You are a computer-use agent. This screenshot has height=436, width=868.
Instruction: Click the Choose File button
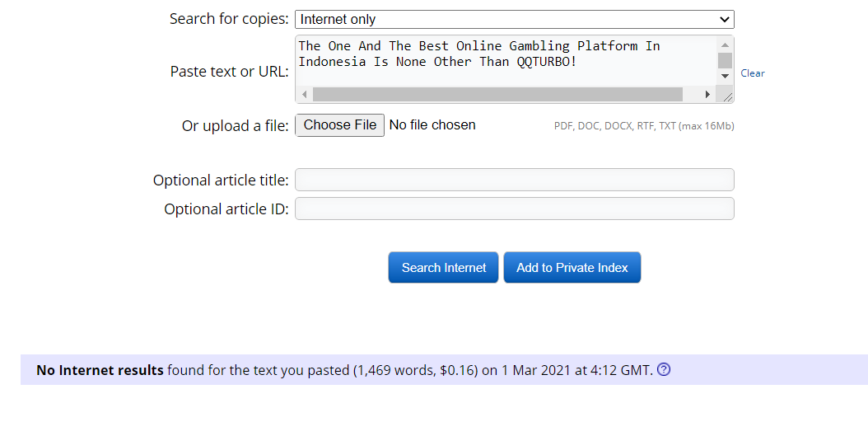tap(340, 125)
